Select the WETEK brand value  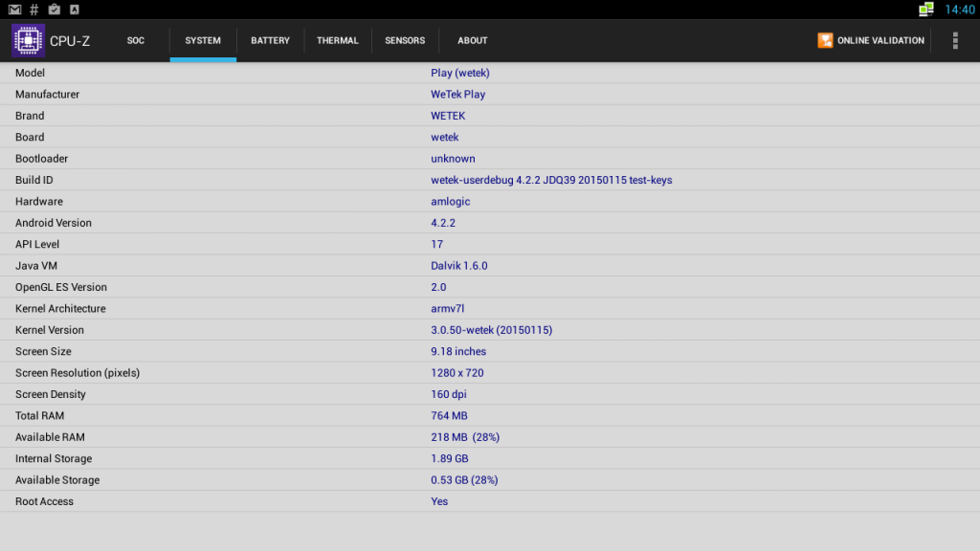point(448,116)
